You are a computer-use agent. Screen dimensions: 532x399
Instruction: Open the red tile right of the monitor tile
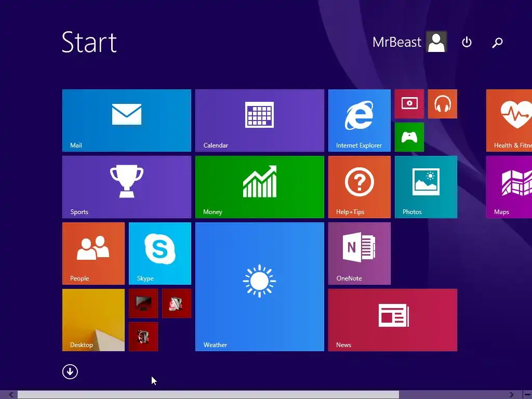(x=177, y=303)
